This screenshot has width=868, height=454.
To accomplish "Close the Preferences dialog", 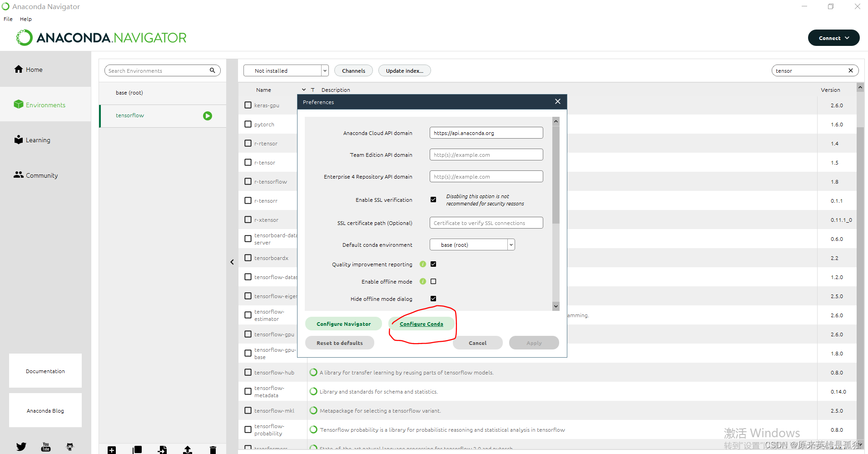I will point(558,102).
